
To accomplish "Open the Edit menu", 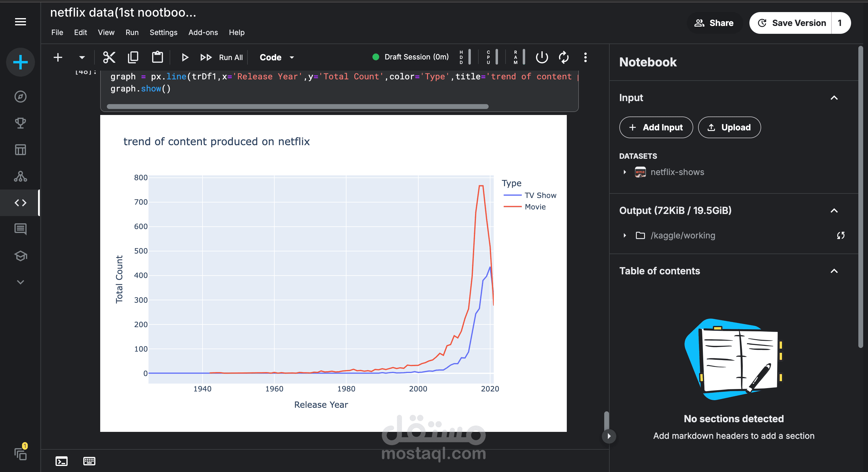I will (x=81, y=32).
